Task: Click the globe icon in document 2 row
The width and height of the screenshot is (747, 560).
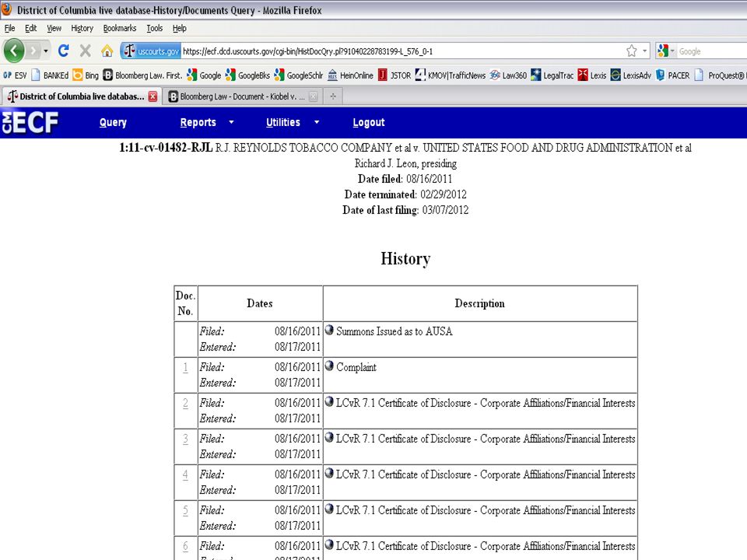Action: tap(329, 401)
